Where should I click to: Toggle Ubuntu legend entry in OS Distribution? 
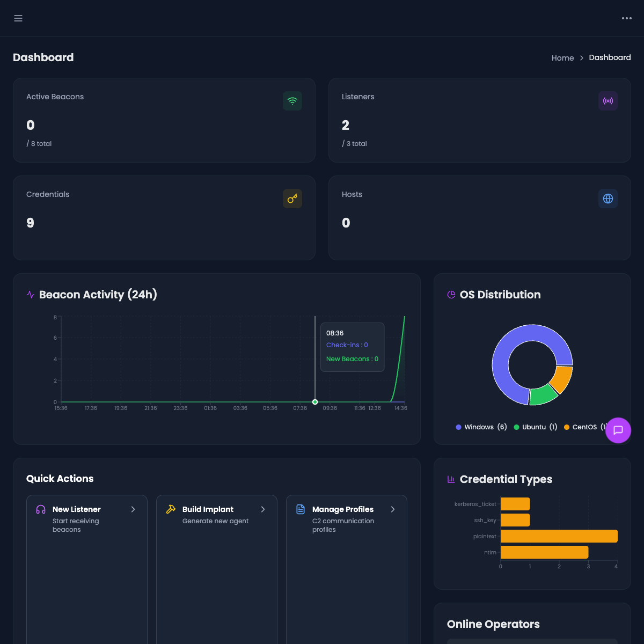[536, 427]
